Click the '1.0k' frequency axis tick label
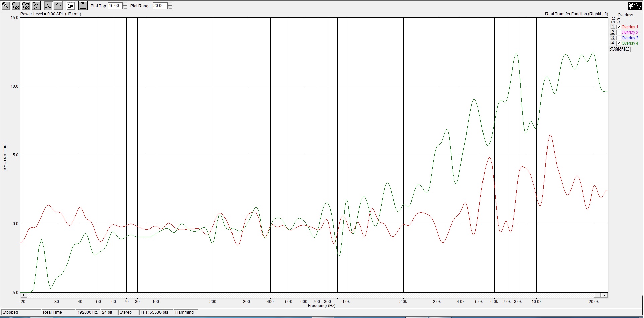644x318 pixels. click(x=346, y=302)
